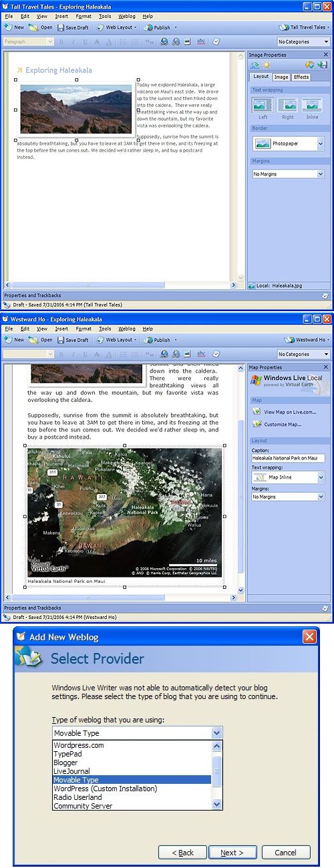Open Tools menu in Westward Ho window
Screen dimensions: 334x868
[105, 329]
